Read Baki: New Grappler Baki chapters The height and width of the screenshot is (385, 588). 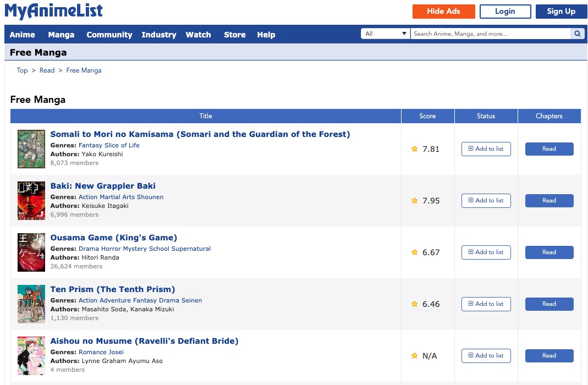(x=549, y=201)
